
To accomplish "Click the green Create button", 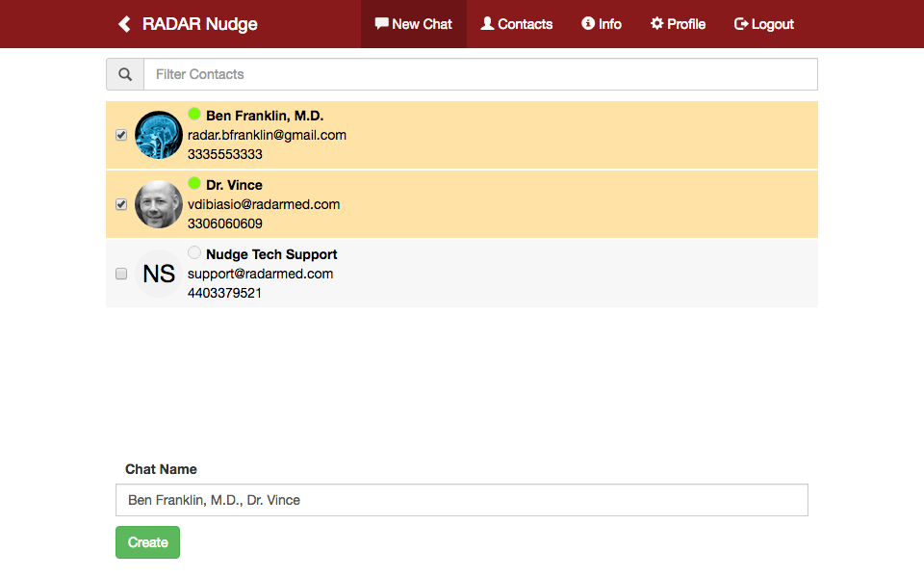I will (148, 542).
